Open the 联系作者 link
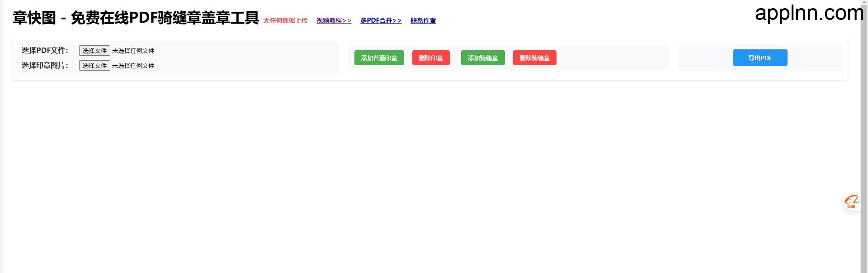868x273 pixels. 423,20
